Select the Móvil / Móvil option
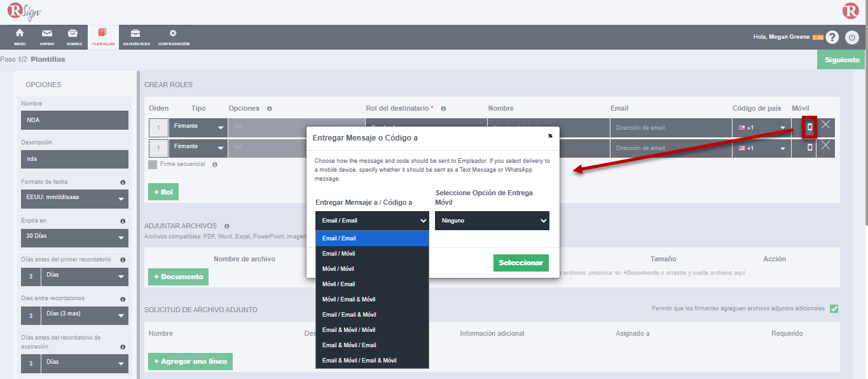868x379 pixels. (x=338, y=269)
